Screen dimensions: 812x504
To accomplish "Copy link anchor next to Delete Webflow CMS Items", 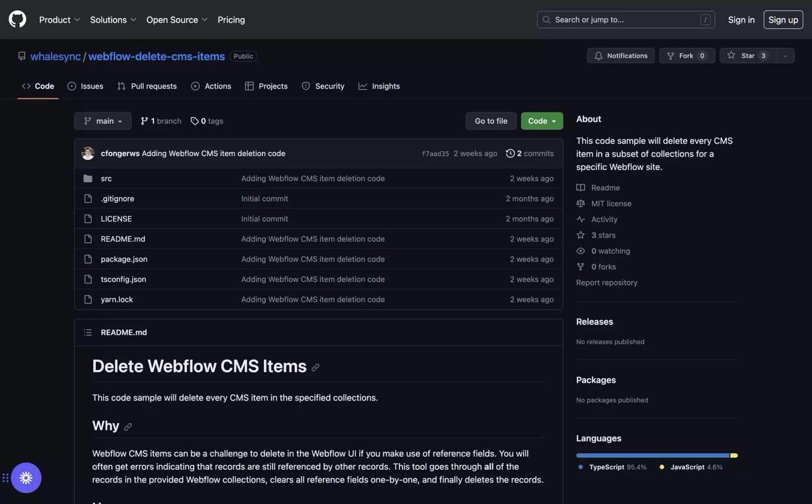I will pyautogui.click(x=315, y=368).
